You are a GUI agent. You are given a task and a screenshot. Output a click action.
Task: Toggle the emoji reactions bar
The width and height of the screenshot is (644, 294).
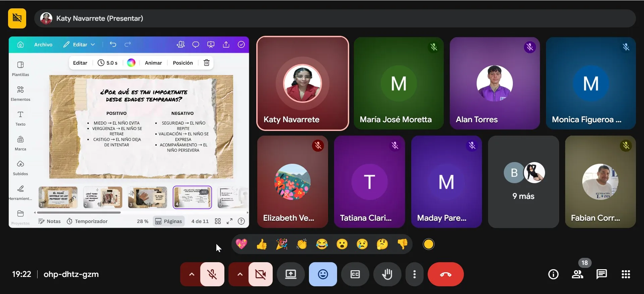tap(323, 274)
